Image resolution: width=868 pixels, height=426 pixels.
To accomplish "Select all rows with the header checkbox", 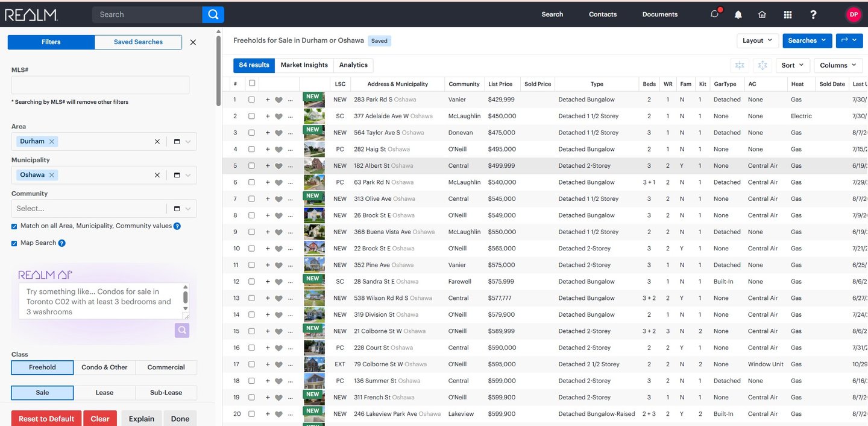I will pyautogui.click(x=252, y=83).
